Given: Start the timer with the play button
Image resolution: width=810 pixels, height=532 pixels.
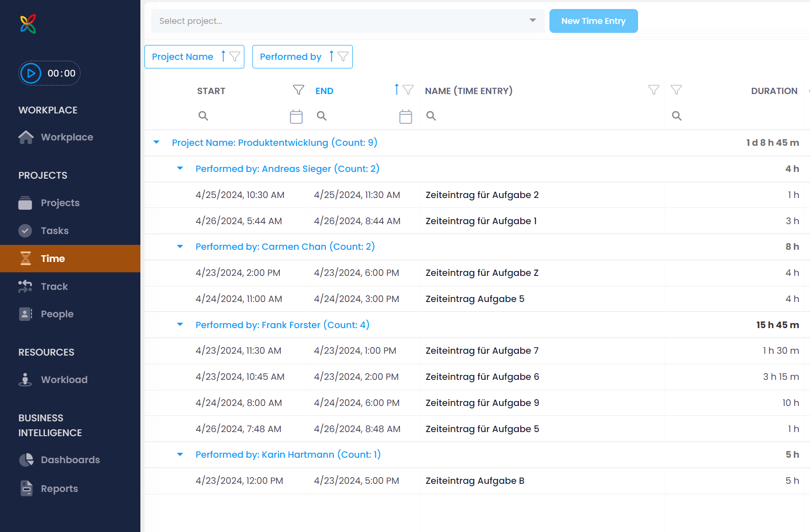Looking at the screenshot, I should (x=31, y=73).
